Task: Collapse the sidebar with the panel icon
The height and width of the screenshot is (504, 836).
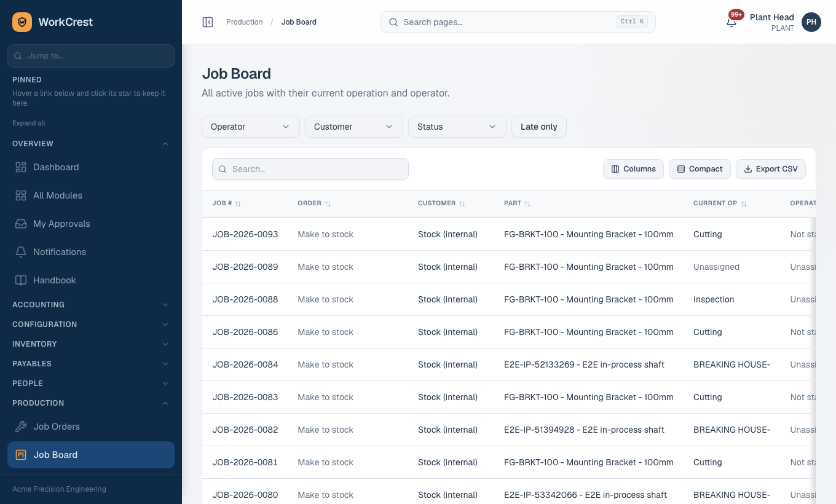Action: pyautogui.click(x=208, y=22)
